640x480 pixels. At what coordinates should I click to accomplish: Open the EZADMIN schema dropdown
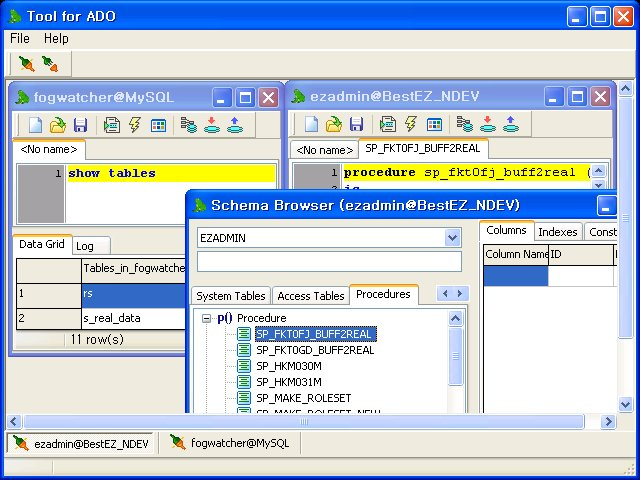pos(452,238)
